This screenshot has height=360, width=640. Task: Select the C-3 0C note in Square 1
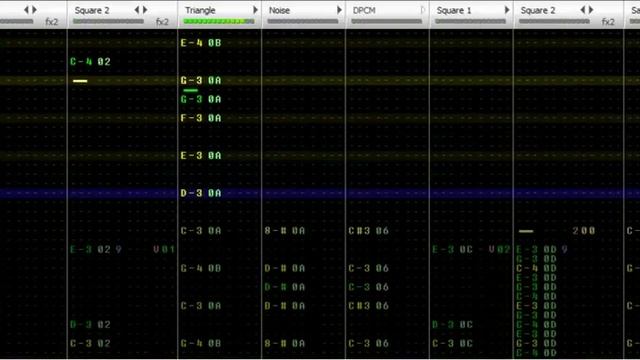pos(452,343)
